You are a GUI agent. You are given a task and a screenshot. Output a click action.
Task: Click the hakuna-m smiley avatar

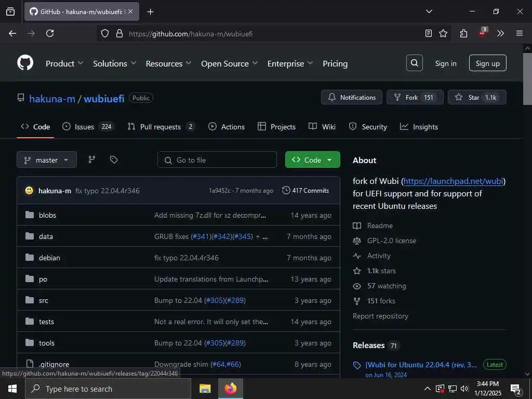[30, 190]
